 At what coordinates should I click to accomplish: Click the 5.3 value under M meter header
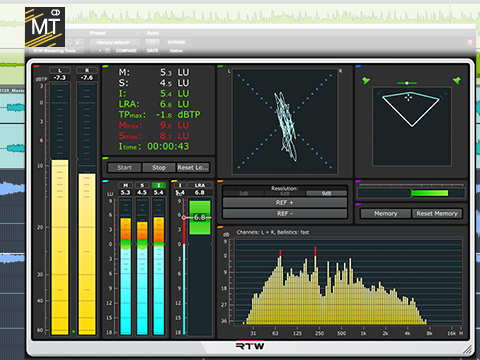(x=125, y=192)
